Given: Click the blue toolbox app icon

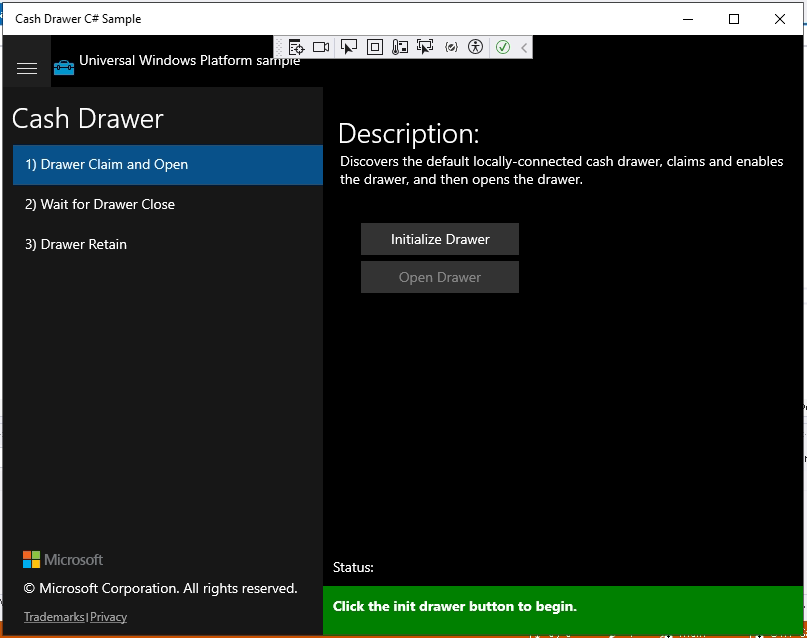Looking at the screenshot, I should pos(64,67).
